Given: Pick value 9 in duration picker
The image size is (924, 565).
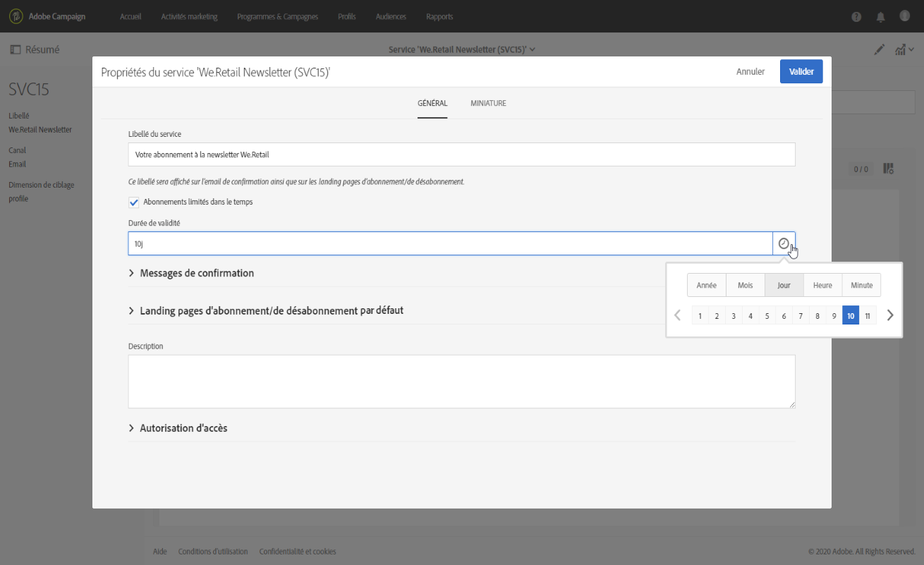Looking at the screenshot, I should (834, 316).
